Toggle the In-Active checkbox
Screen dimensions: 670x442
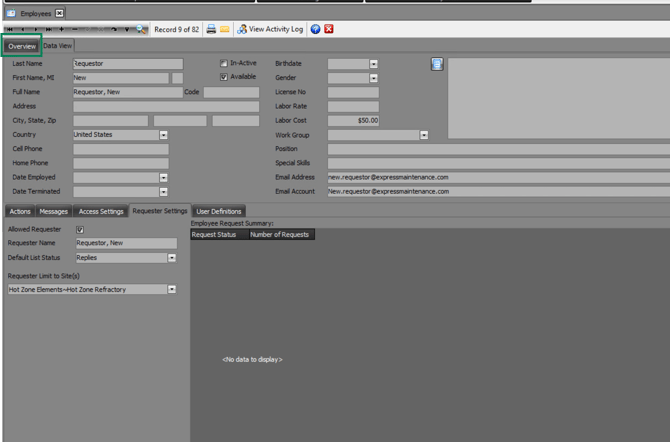coord(224,63)
